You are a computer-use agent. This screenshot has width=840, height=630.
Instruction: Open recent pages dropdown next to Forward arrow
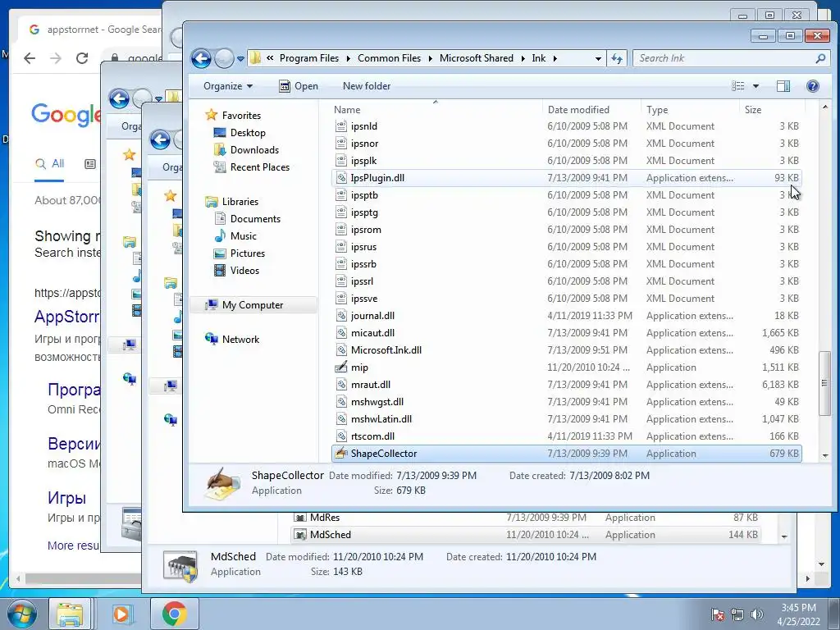click(240, 59)
